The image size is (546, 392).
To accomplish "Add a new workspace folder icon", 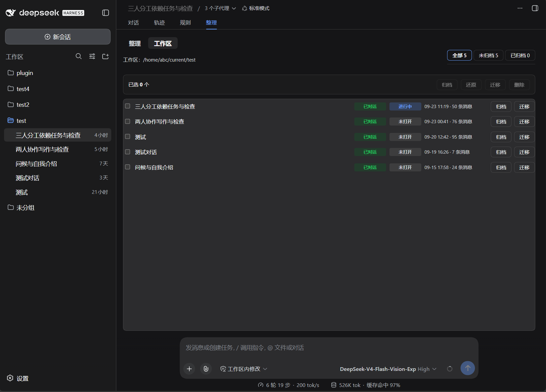I will click(106, 56).
